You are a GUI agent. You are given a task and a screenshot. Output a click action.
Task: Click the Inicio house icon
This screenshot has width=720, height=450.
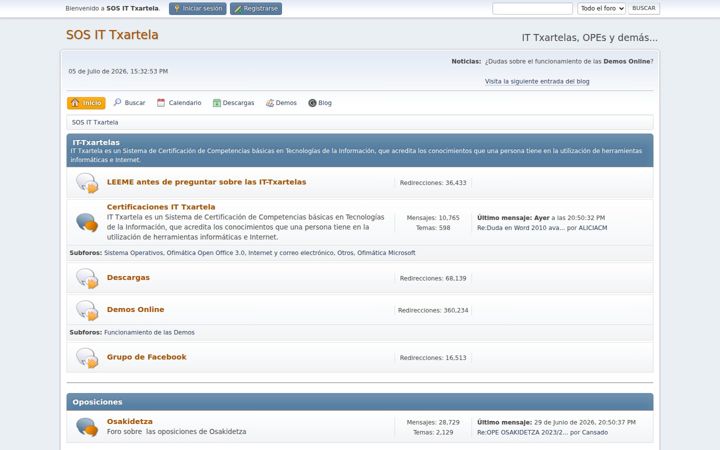[75, 102]
